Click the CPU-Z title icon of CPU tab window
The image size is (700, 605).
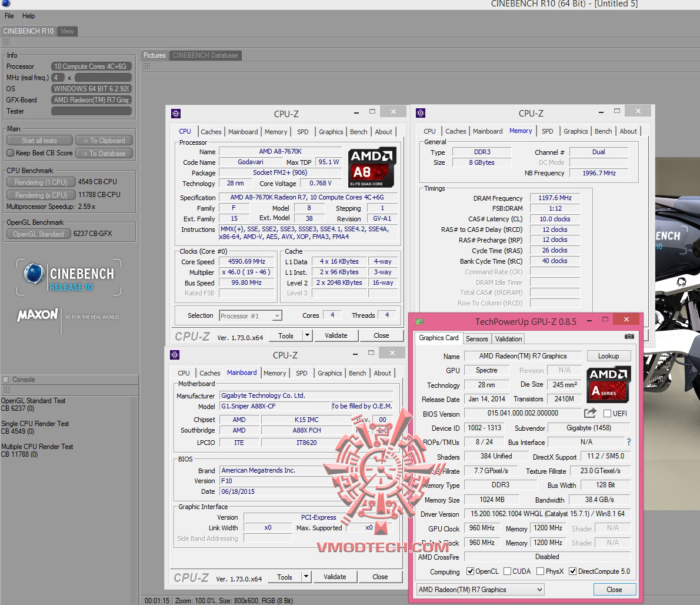click(x=176, y=114)
